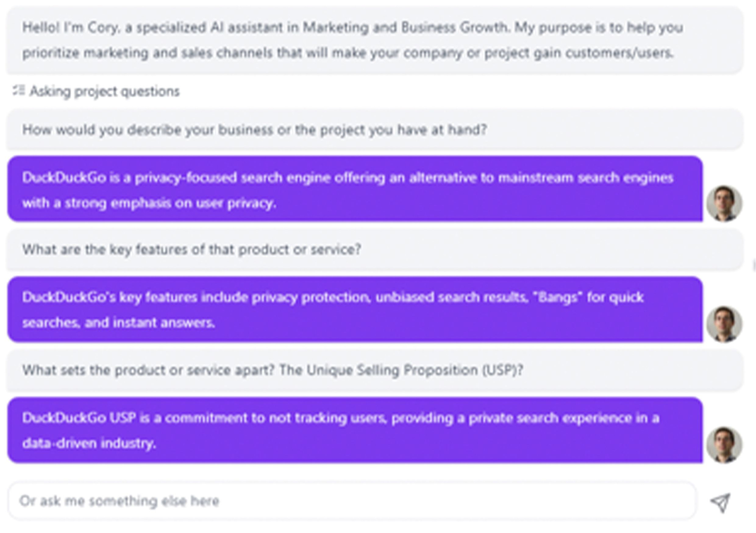The width and height of the screenshot is (756, 533).
Task: Click the avatar beside the USP commitment reply
Action: coord(724,445)
